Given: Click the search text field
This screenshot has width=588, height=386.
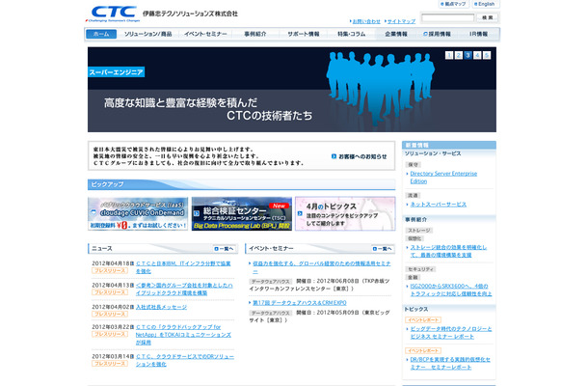Looking at the screenshot, I should pos(447,18).
